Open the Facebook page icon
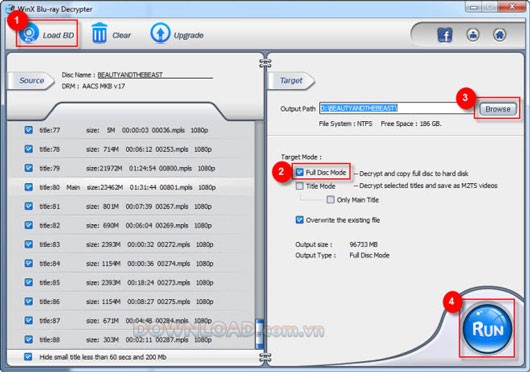The height and width of the screenshot is (372, 530). (x=445, y=35)
